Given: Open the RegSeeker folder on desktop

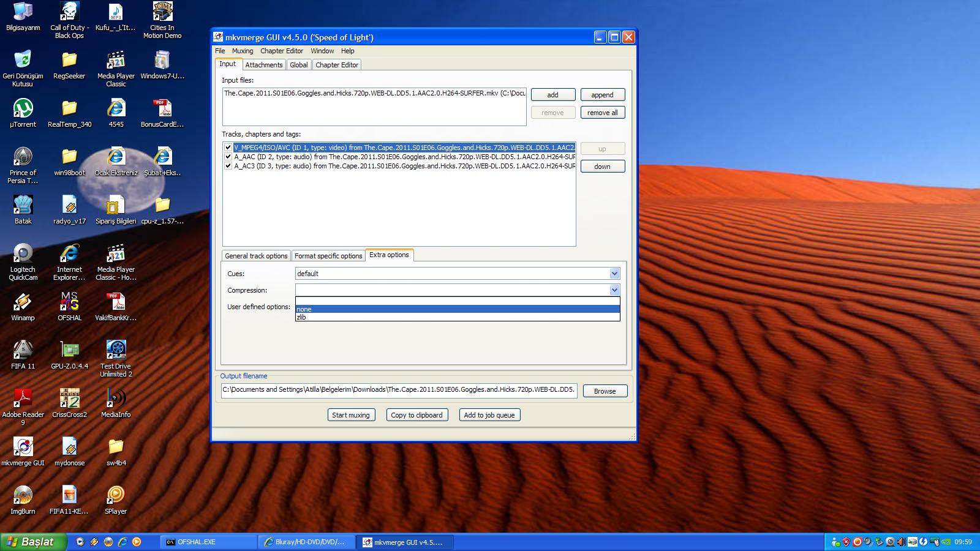Looking at the screenshot, I should (69, 65).
